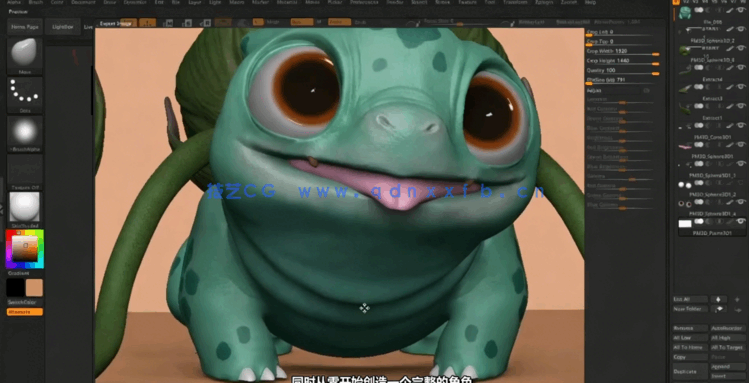Screen dimensions: 749x383
Task: Click the All High button
Action: pos(728,338)
